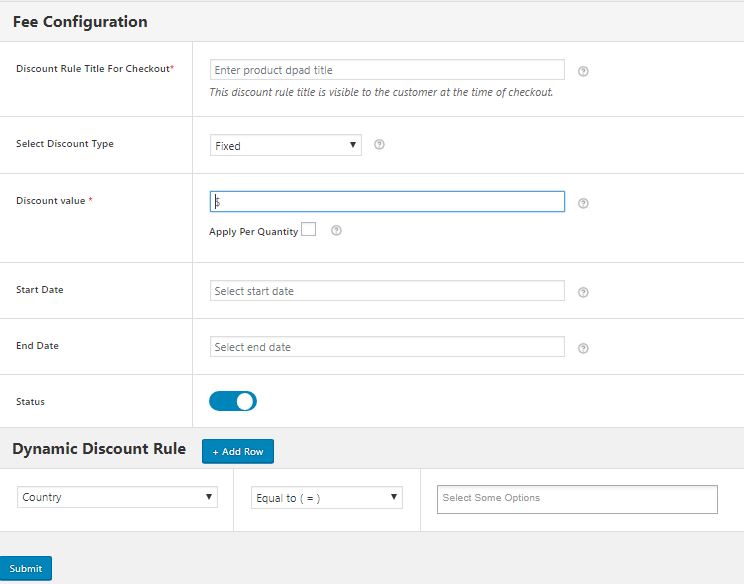Click help icon beside Discount value field

tap(583, 203)
